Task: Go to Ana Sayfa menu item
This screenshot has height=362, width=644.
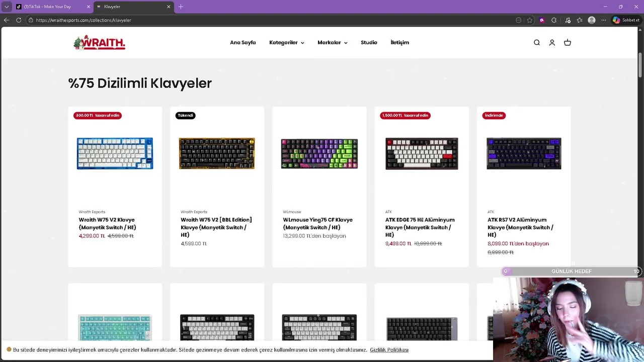Action: (x=243, y=43)
